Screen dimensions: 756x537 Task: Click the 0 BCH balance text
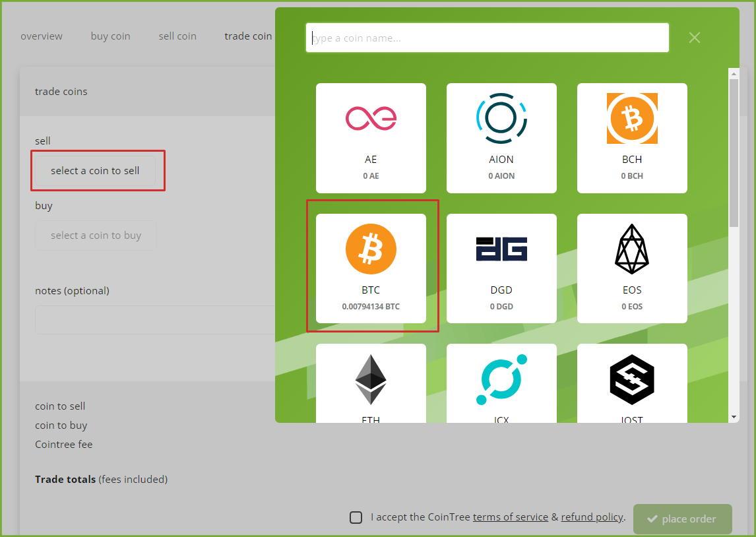click(632, 176)
